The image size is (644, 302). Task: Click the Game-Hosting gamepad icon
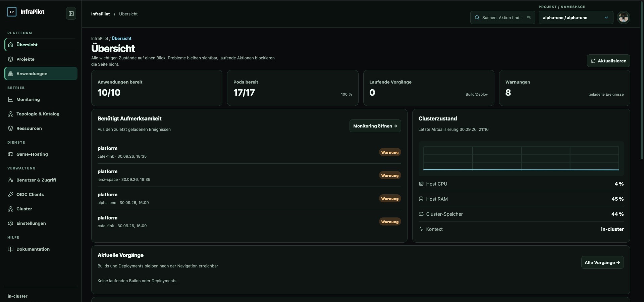[x=11, y=154]
